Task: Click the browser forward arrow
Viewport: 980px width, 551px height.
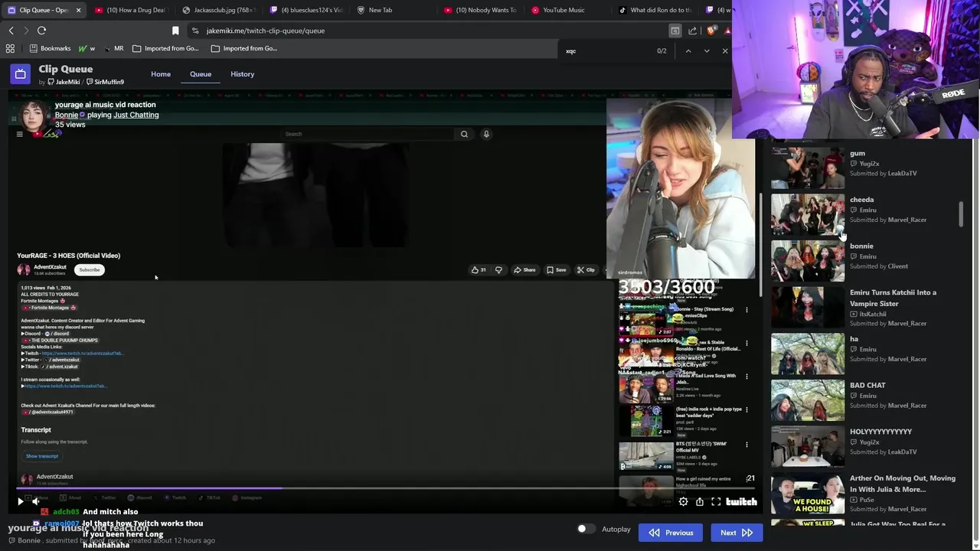Action: (x=26, y=31)
